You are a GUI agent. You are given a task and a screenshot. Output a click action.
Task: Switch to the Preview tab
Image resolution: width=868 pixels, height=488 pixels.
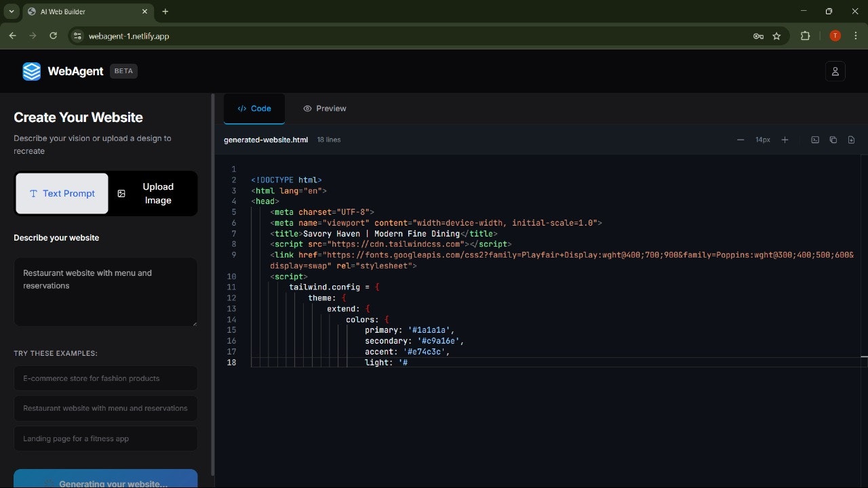[324, 108]
